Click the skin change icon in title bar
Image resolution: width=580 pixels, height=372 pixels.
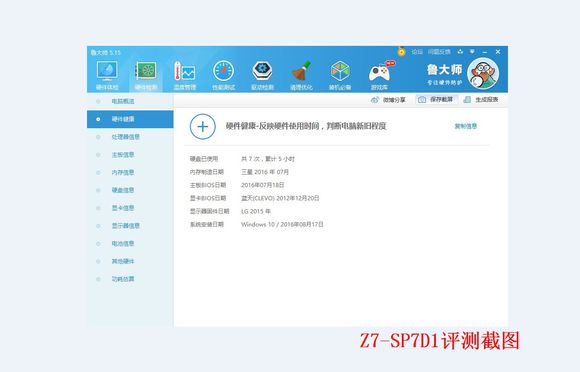click(x=460, y=52)
